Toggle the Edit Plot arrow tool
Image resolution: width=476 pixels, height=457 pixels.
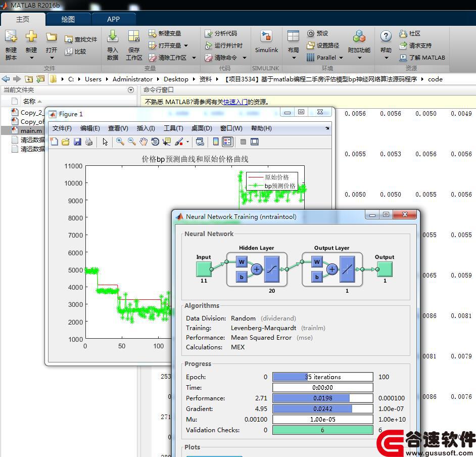click(105, 142)
